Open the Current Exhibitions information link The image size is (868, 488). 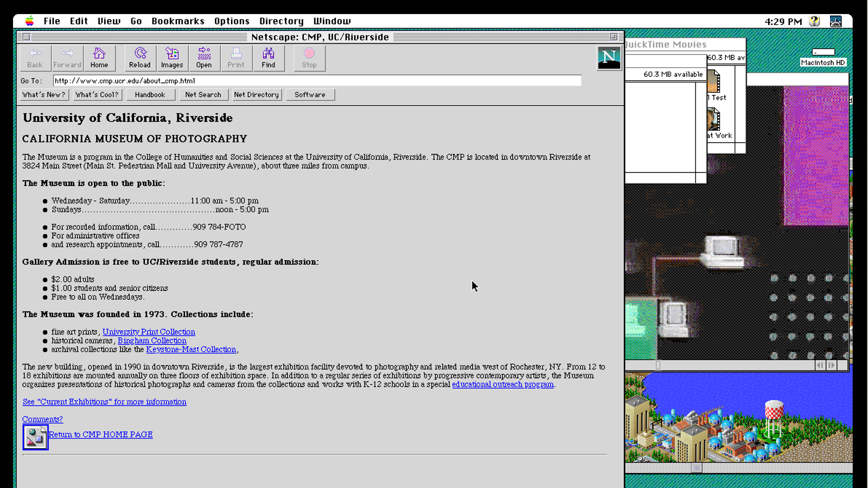(104, 402)
